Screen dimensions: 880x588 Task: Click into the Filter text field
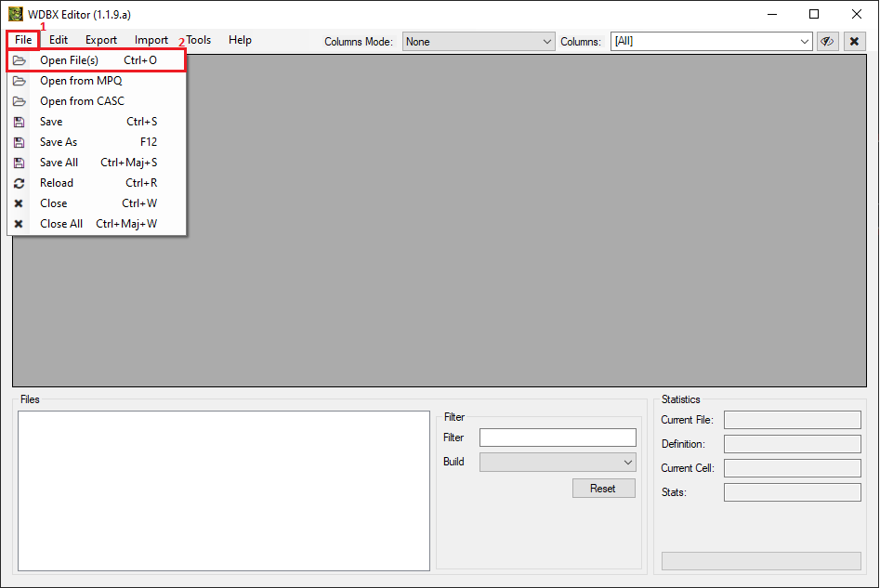[558, 438]
